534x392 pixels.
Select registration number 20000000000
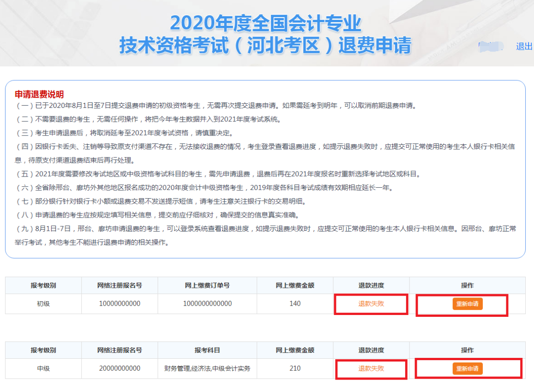point(120,368)
